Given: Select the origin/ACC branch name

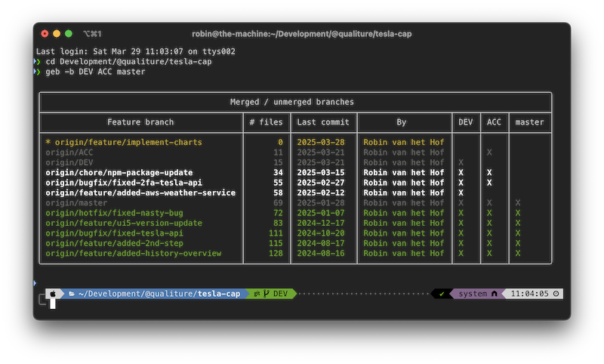Looking at the screenshot, I should tap(69, 153).
